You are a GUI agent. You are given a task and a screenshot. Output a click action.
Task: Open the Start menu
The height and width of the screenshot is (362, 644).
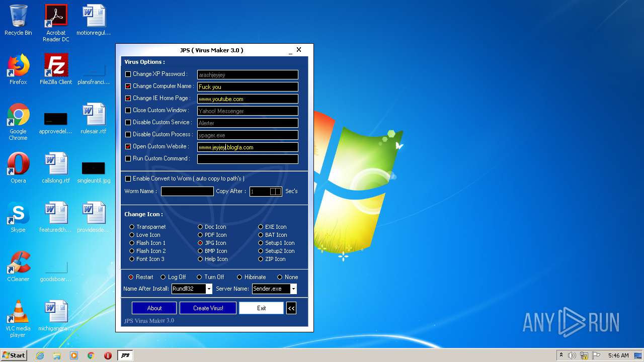coord(14,355)
